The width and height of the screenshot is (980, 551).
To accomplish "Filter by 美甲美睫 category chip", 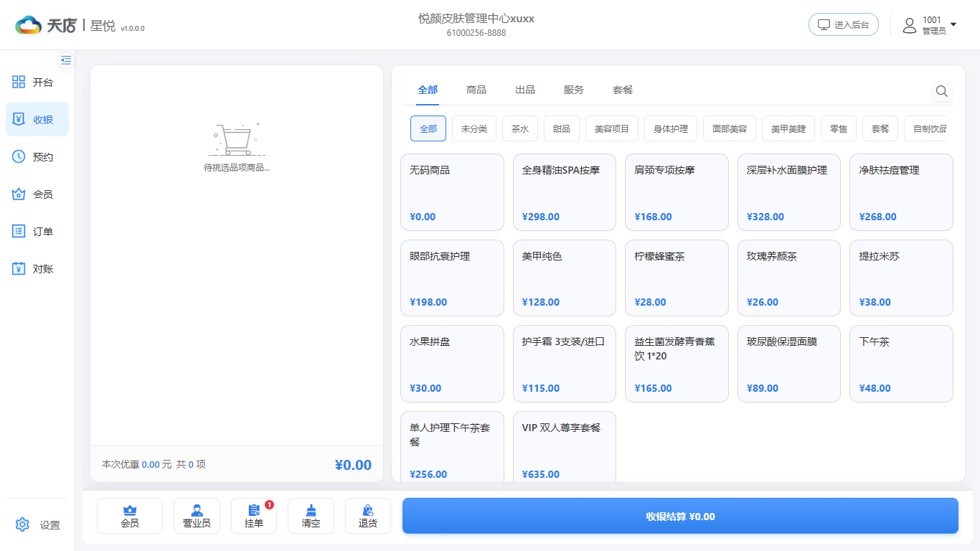I will 788,128.
